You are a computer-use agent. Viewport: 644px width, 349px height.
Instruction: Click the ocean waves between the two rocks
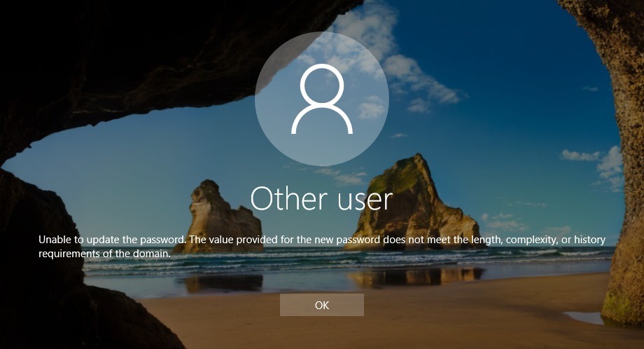[308, 259]
